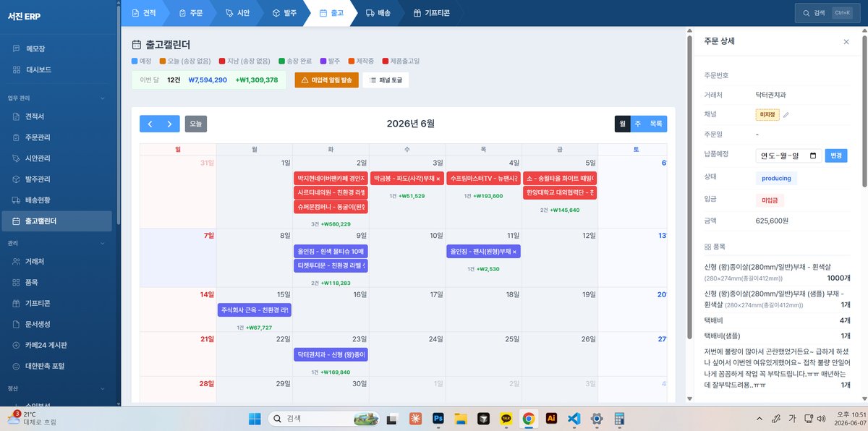
Task: Open the weather widget in the taskbar
Action: [x=30, y=418]
